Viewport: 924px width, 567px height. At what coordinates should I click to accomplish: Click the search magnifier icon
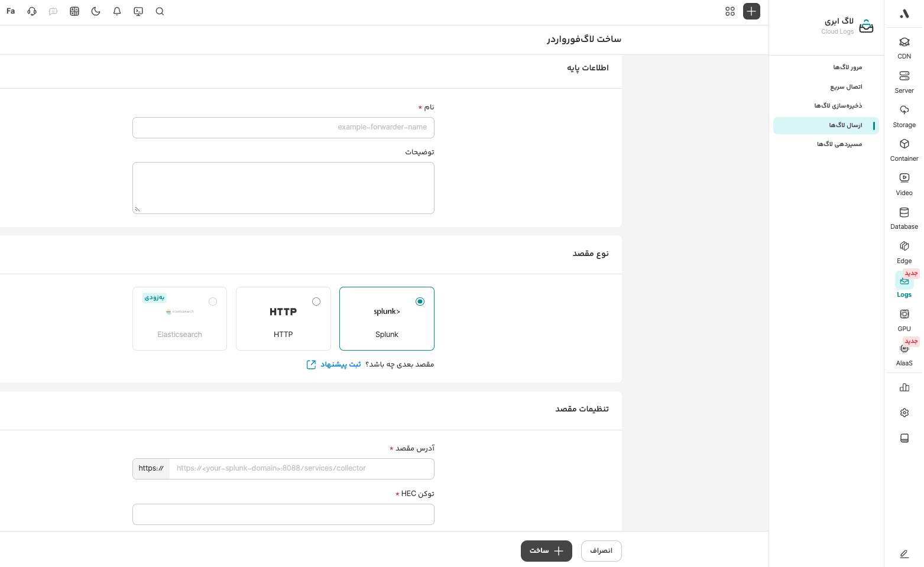pyautogui.click(x=160, y=11)
